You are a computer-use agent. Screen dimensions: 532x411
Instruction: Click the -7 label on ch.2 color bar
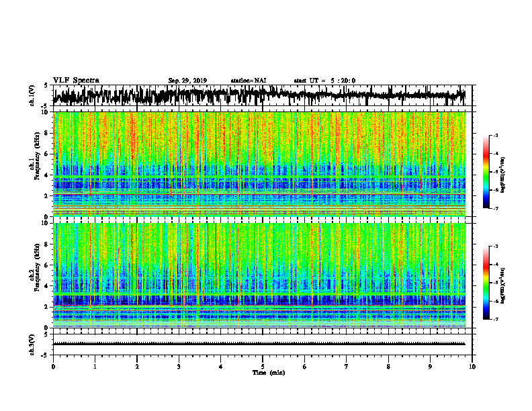click(496, 319)
